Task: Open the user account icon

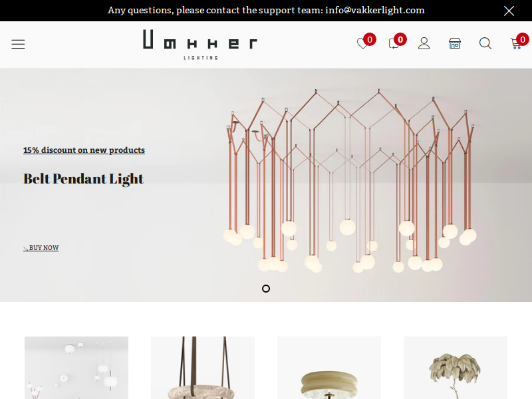Action: pyautogui.click(x=424, y=44)
